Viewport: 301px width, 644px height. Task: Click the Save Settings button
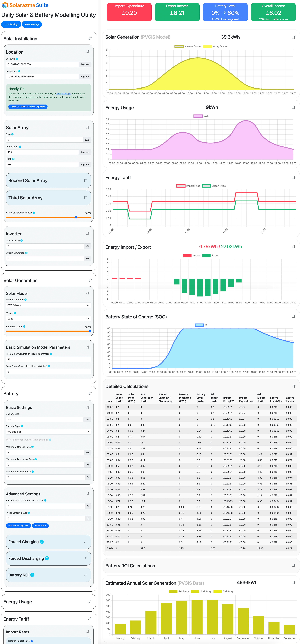point(32,25)
